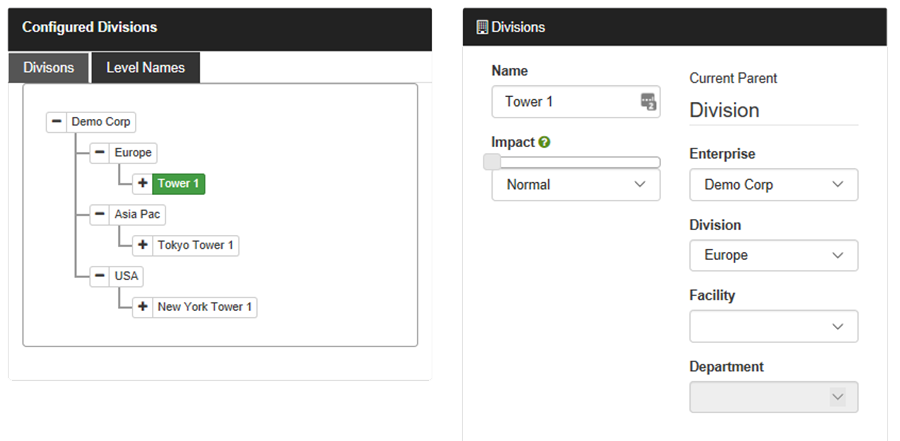Click the Impact slider handle
Screen dimensions: 900x441
tap(492, 163)
